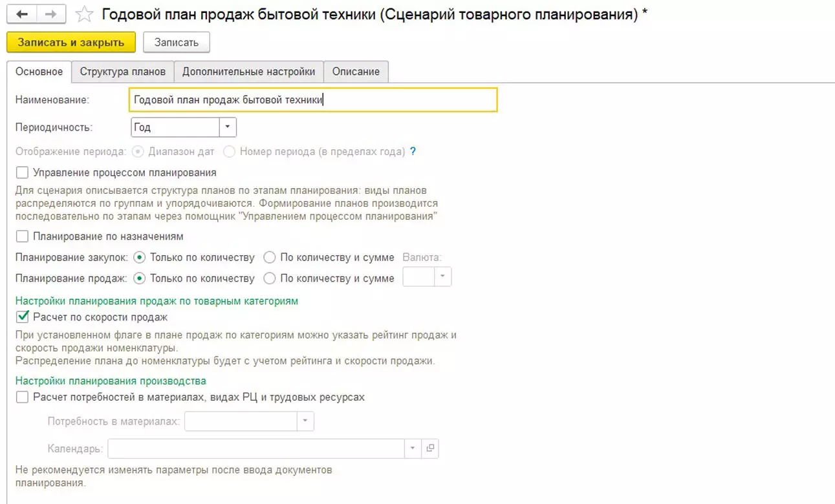Open Потребность в материалах dropdown

pyautogui.click(x=305, y=421)
